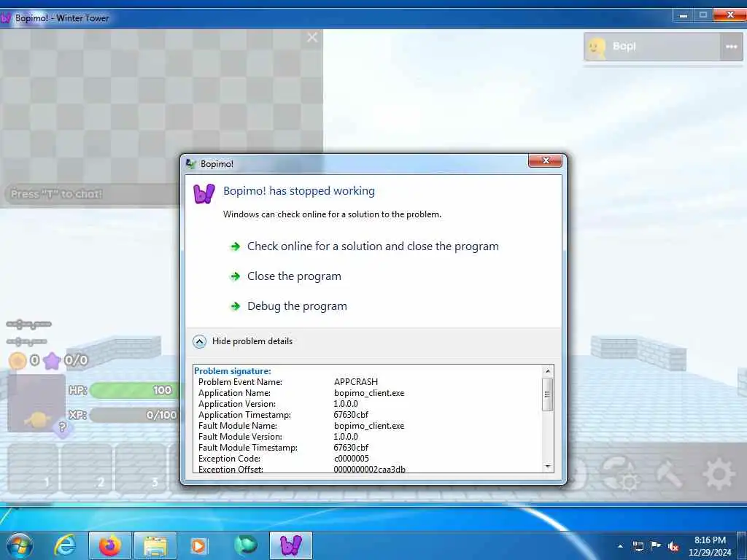747x560 pixels.
Task: Click the green HP health bar
Action: pos(133,391)
